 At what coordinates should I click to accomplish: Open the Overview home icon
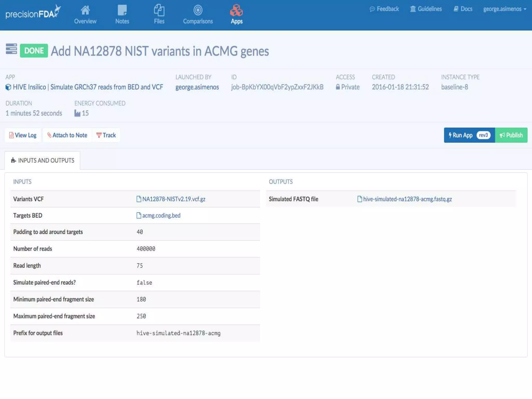pos(85,11)
